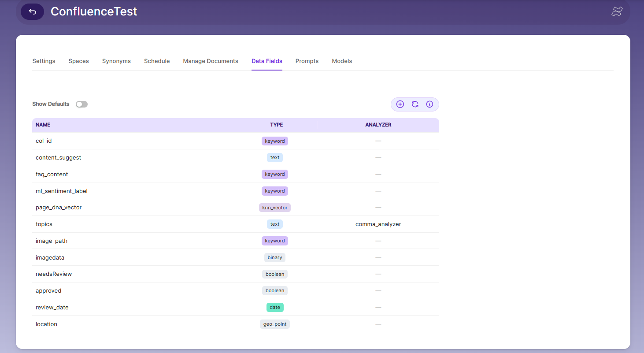Go to the Schedule tab
This screenshot has width=644, height=353.
pyautogui.click(x=157, y=61)
